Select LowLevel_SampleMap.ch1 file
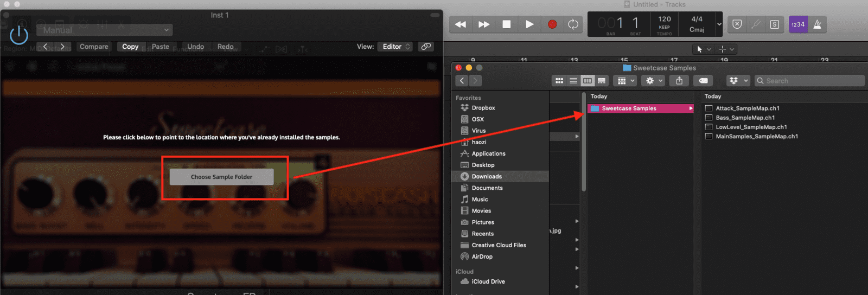The height and width of the screenshot is (295, 868). [x=751, y=127]
